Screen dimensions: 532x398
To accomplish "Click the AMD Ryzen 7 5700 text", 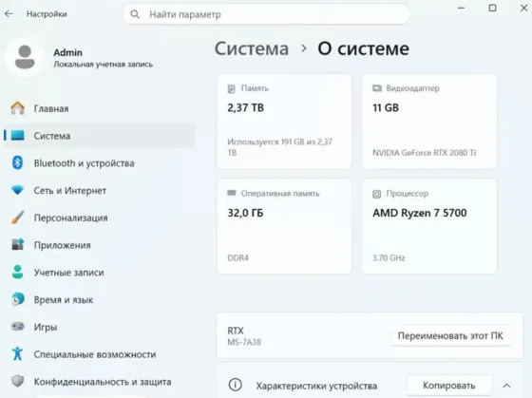I will 420,213.
